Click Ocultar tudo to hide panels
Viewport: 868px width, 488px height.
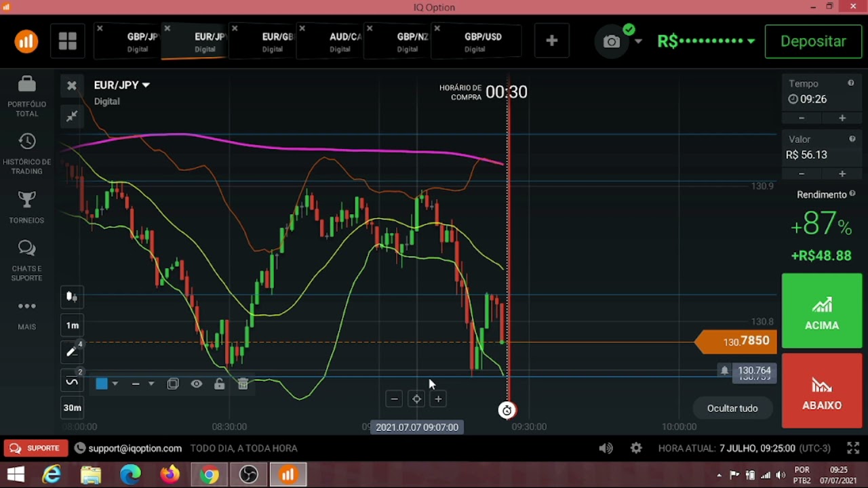click(x=732, y=408)
